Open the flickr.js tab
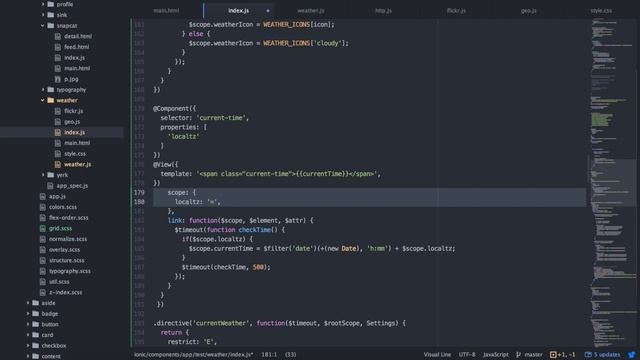The width and height of the screenshot is (640, 360). 456,11
